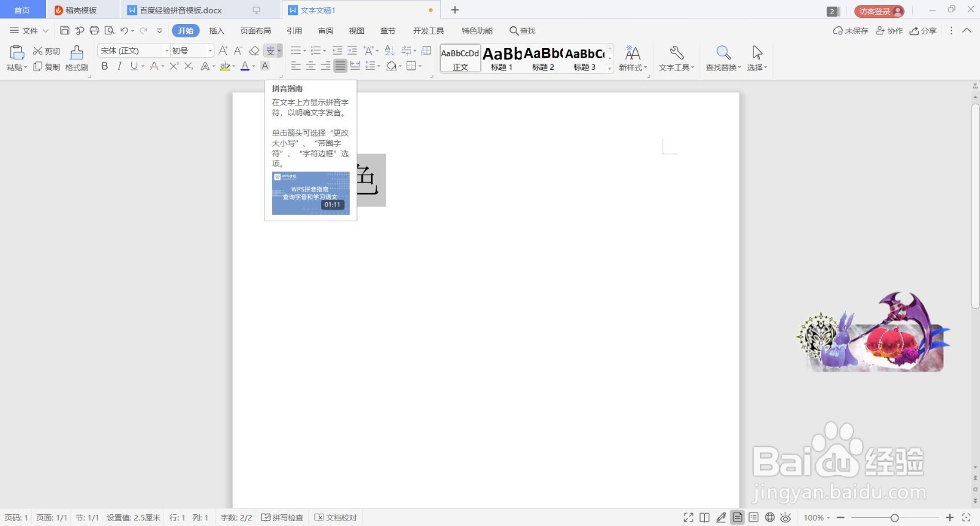Click the Superscript X² icon
980x526 pixels.
pos(174,66)
